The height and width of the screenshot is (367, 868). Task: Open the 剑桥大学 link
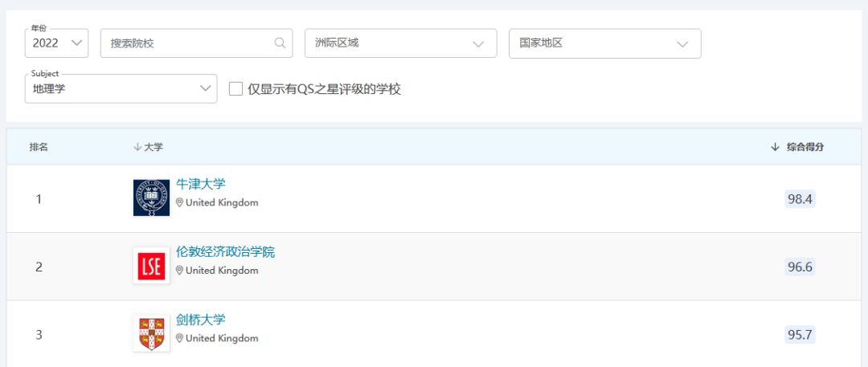(200, 320)
